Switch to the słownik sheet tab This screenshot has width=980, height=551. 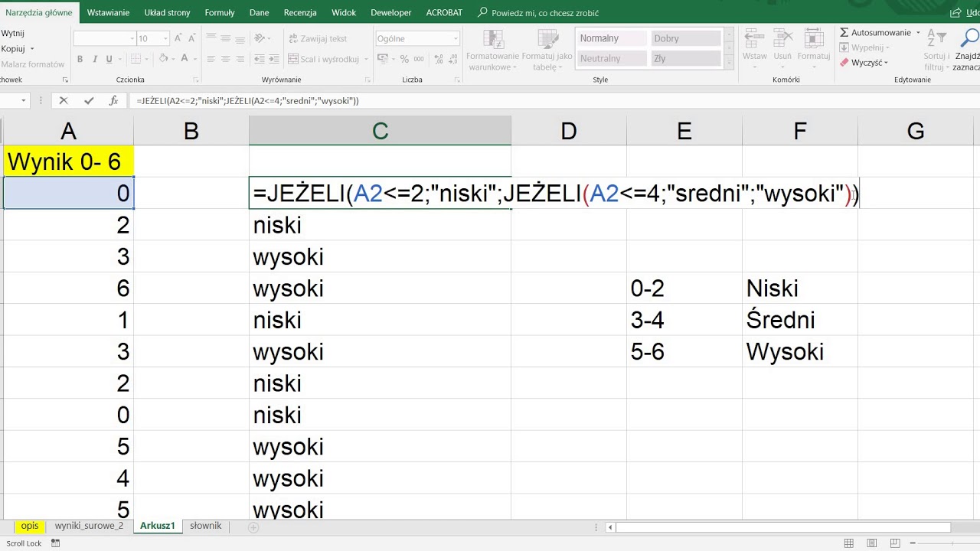(205, 527)
